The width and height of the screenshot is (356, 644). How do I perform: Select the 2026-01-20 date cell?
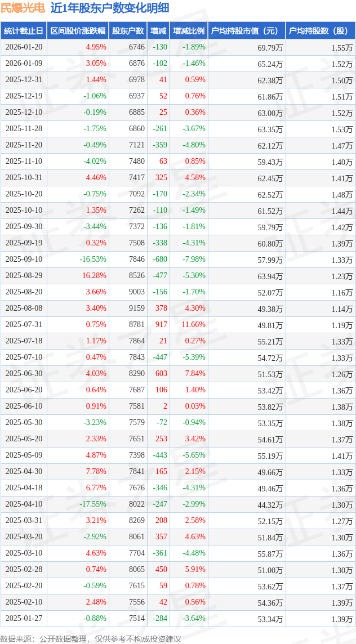[24, 47]
